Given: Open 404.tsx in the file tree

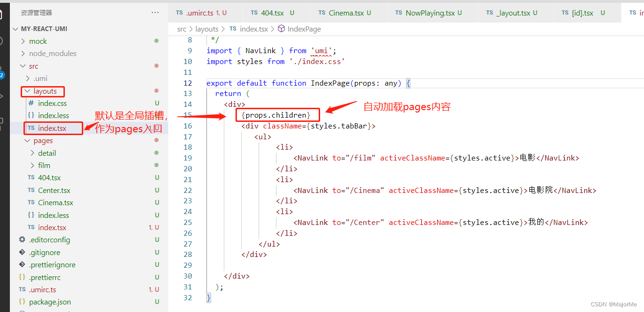Looking at the screenshot, I should [49, 177].
